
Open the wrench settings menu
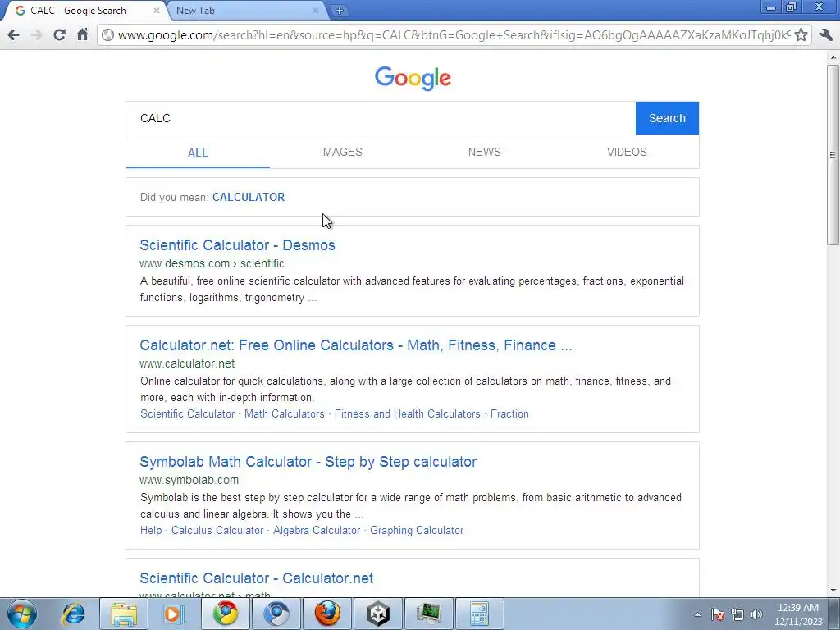pyautogui.click(x=825, y=34)
